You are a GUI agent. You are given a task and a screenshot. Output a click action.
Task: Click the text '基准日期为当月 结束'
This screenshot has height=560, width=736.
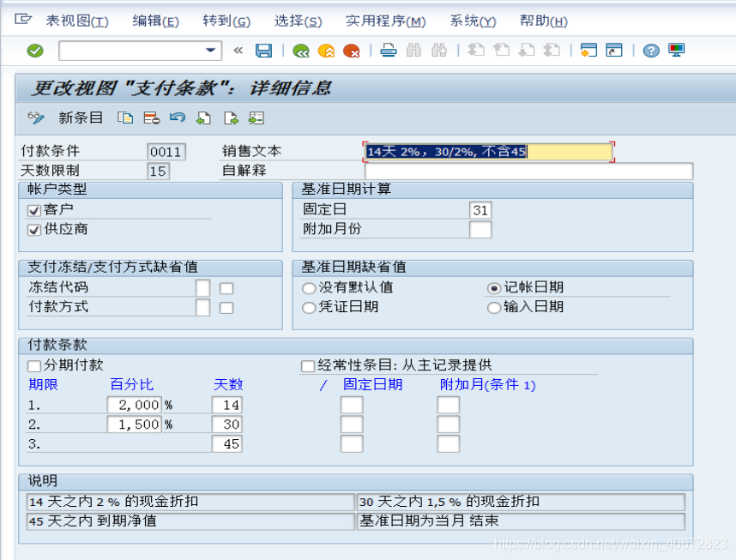point(429,521)
